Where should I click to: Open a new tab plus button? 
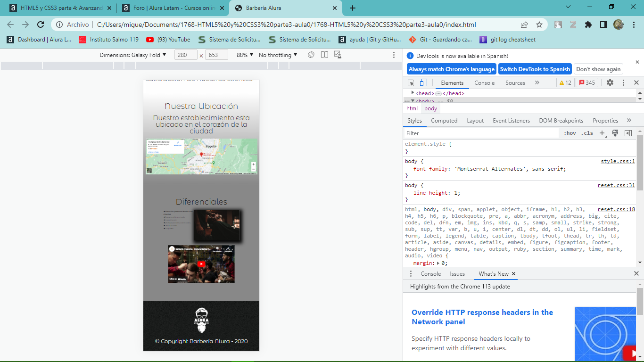(353, 8)
